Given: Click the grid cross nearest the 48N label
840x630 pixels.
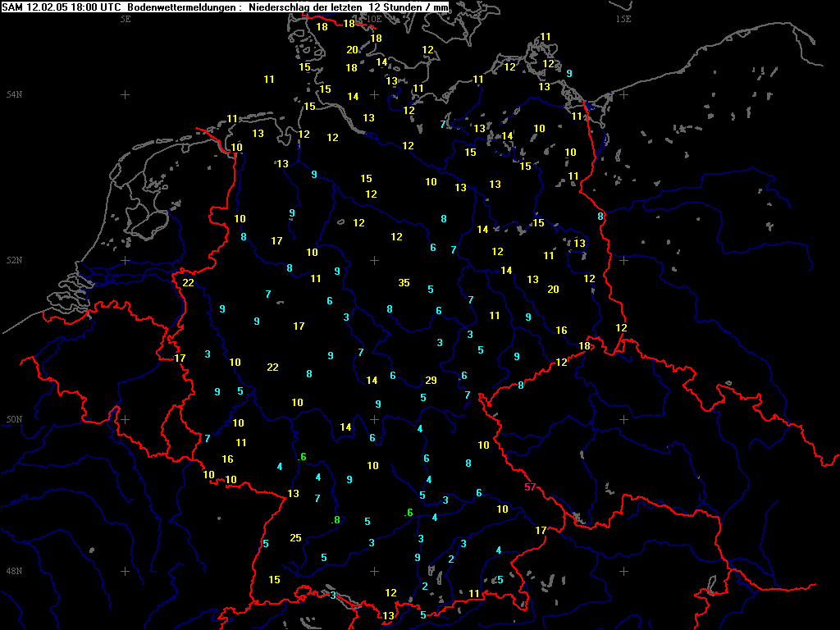Looking at the screenshot, I should click(x=125, y=571).
